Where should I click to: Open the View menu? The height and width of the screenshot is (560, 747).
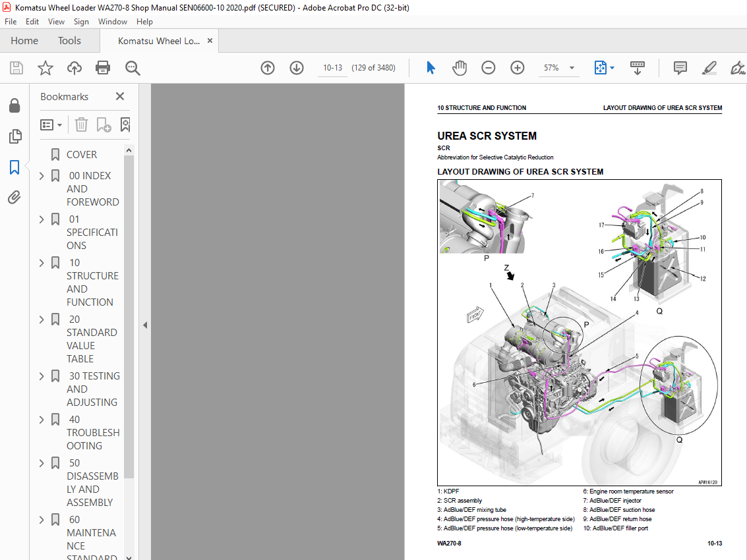click(x=56, y=22)
